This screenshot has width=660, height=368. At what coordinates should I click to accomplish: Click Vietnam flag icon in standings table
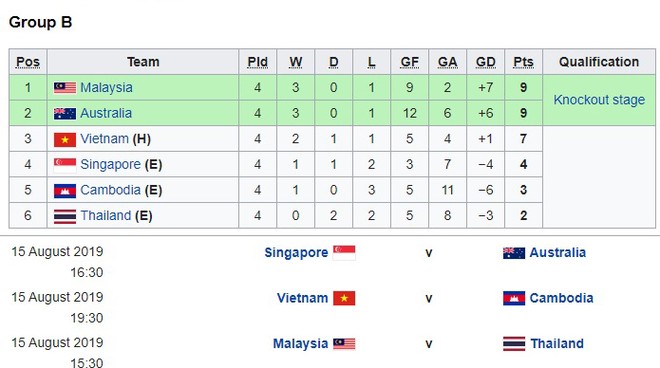(x=65, y=139)
